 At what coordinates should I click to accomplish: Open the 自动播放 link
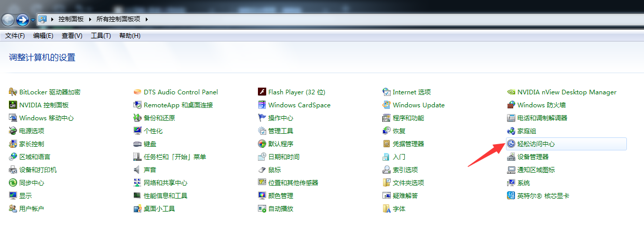tap(281, 208)
